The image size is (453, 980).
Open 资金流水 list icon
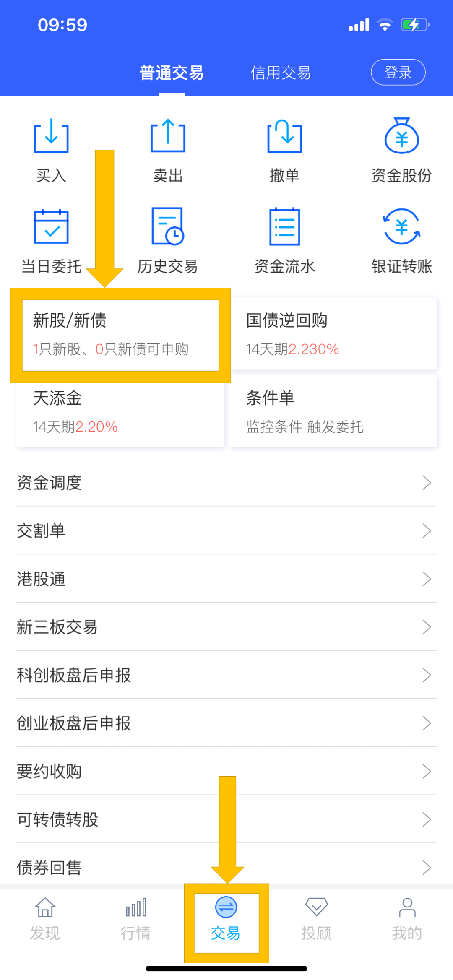pos(284,227)
